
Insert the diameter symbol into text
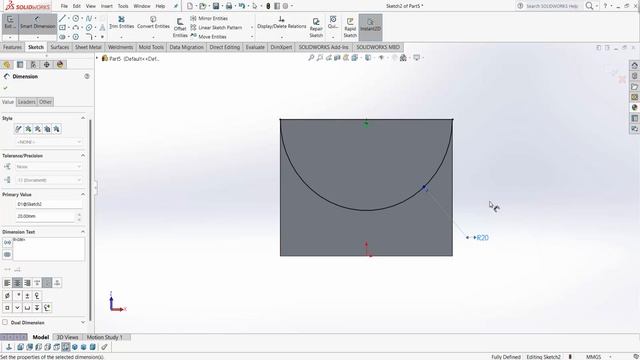(x=7, y=296)
